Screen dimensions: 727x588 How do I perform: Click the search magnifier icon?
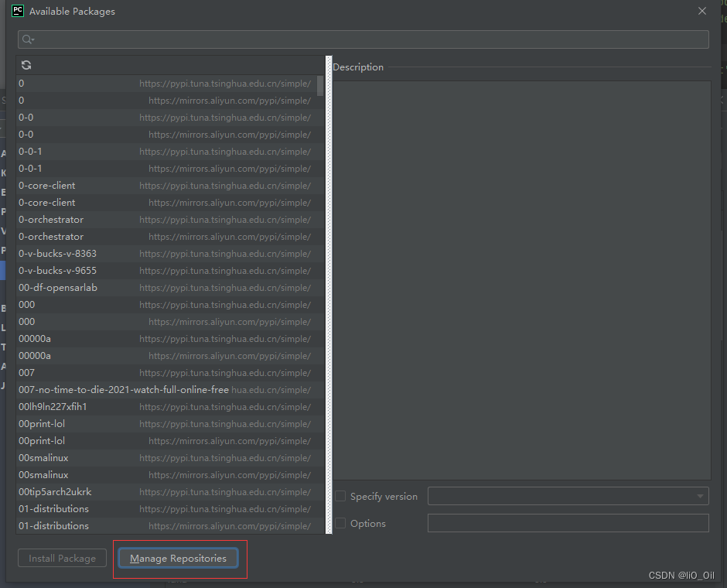28,39
